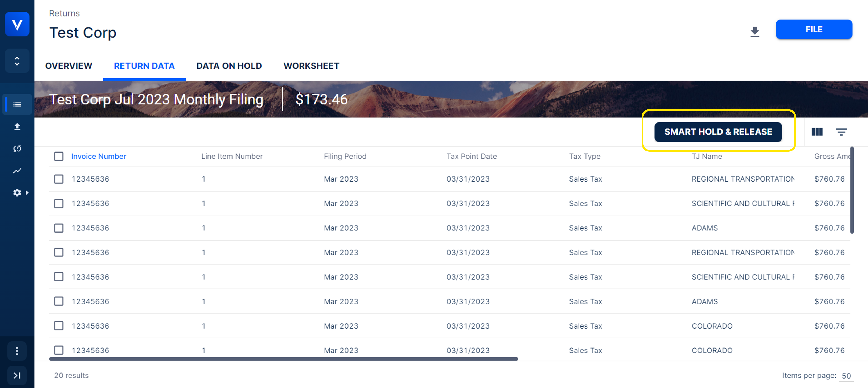Click the Vertex V logo icon

(17, 24)
